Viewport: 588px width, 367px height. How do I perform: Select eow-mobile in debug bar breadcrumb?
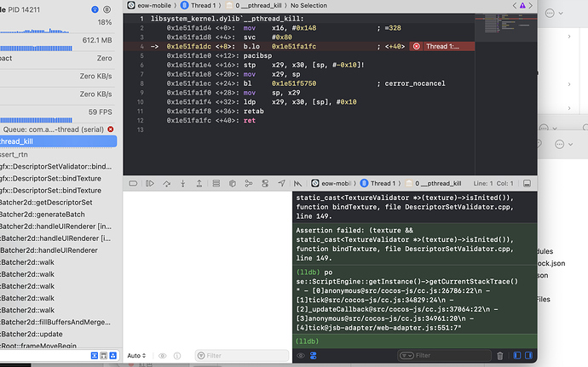(x=331, y=183)
